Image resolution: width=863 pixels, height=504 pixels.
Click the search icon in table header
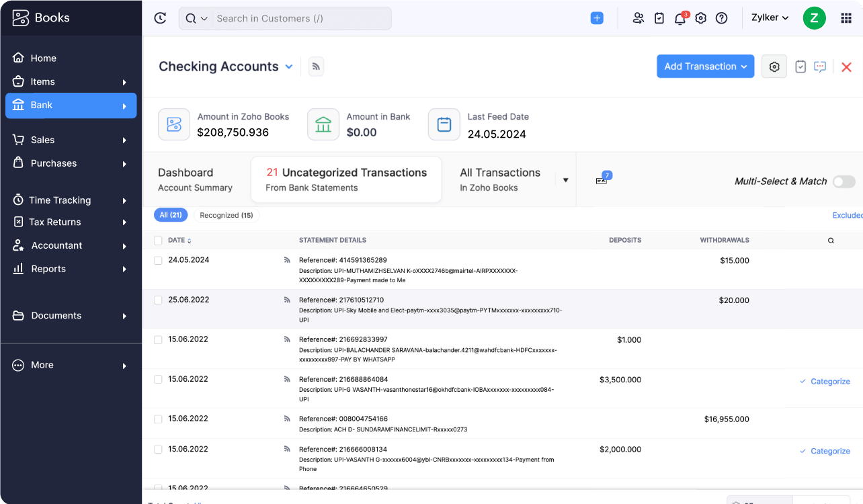(x=831, y=241)
